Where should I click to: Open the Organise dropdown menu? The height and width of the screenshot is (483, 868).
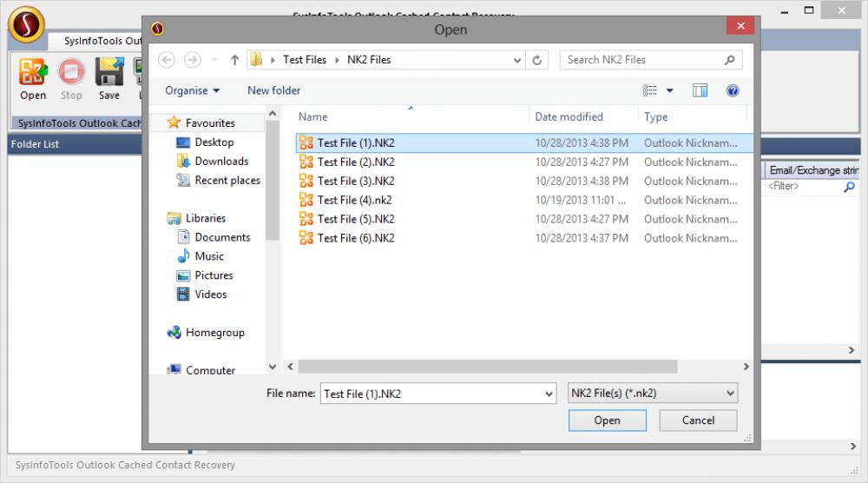pyautogui.click(x=192, y=90)
